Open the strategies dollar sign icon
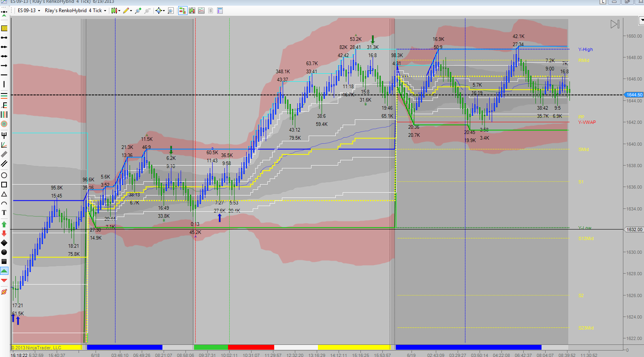The height and width of the screenshot is (357, 644). click(x=211, y=11)
